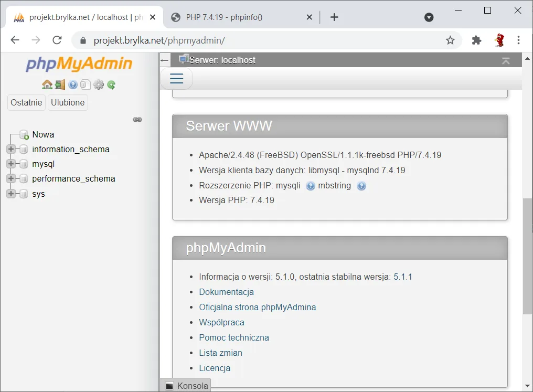Open the MySQL documentation page icon
This screenshot has width=533, height=392.
click(x=86, y=84)
